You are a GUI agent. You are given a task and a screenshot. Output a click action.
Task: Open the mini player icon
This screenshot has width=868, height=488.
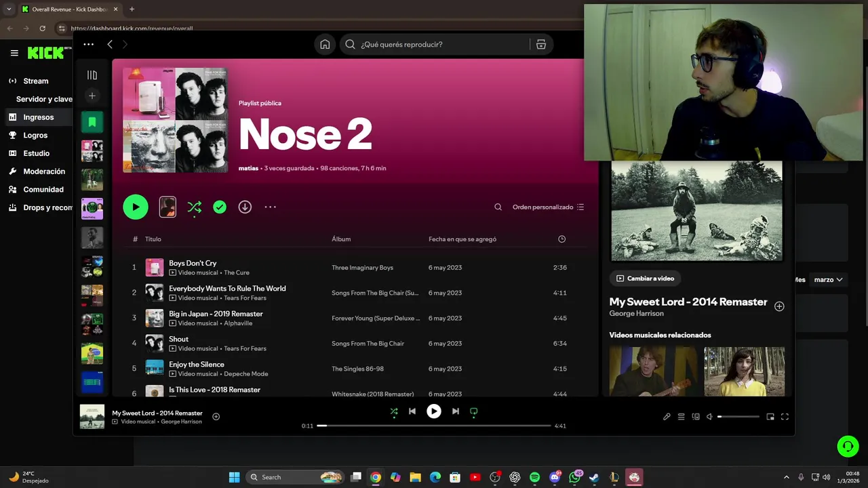pos(770,417)
